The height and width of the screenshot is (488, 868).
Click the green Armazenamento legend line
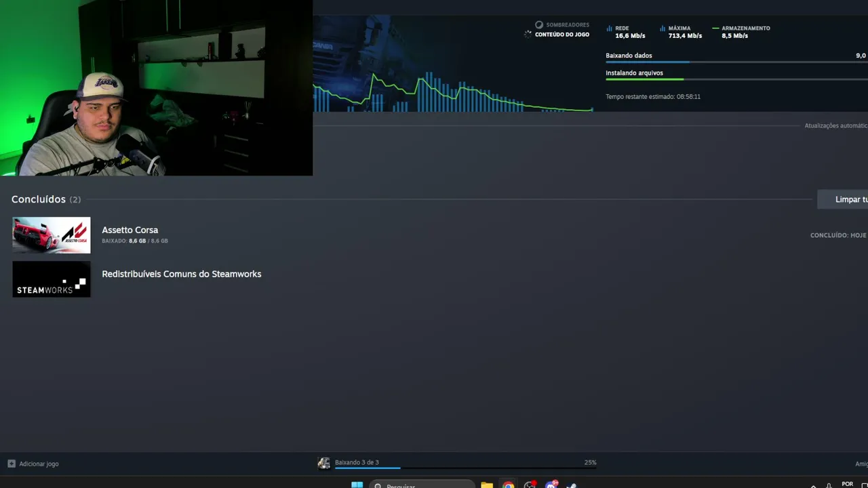coord(715,28)
